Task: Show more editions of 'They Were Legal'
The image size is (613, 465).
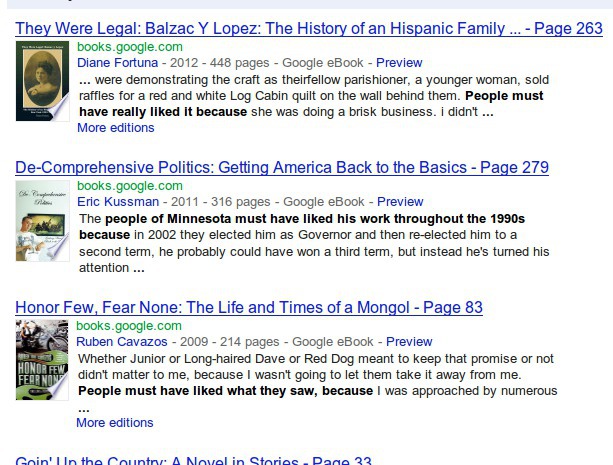Action: coord(115,128)
